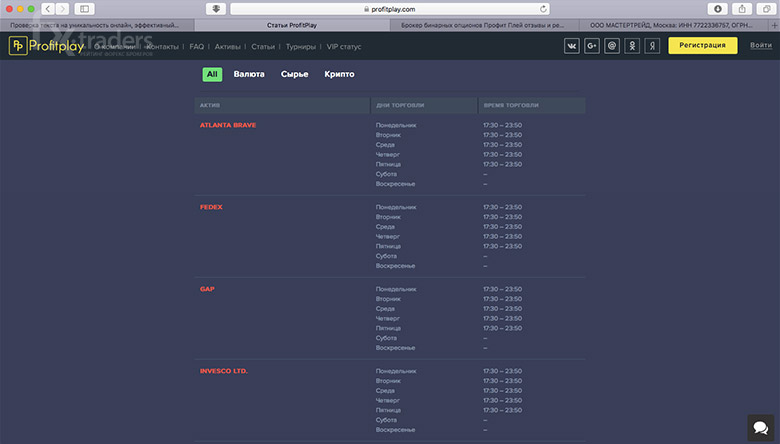This screenshot has height=444, width=780.
Task: Select the Сырье filter
Action: pyautogui.click(x=294, y=74)
